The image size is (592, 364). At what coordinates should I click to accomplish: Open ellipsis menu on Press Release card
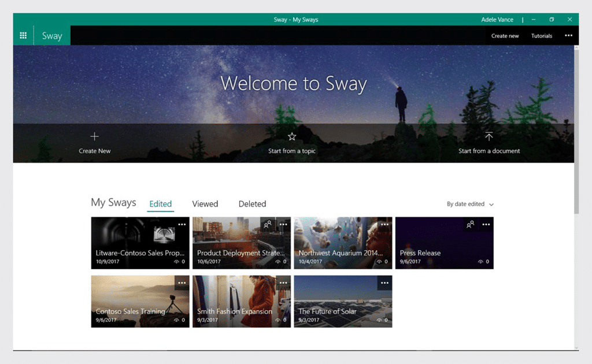tap(486, 224)
